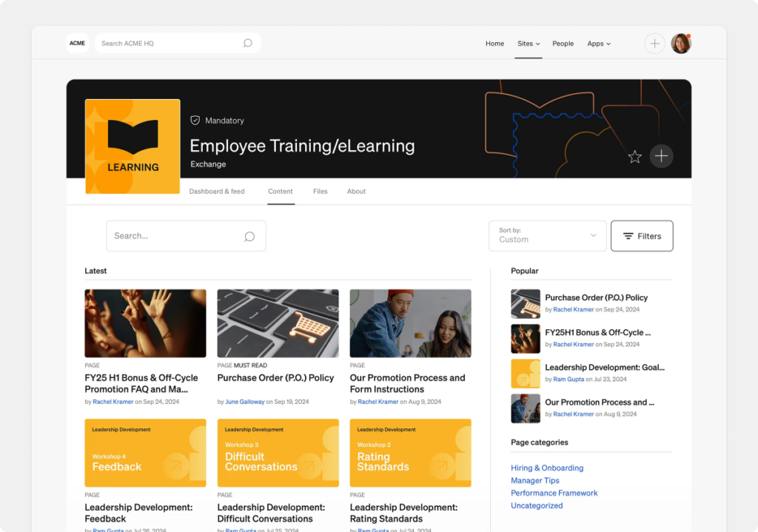Click the dark plus button on banner
This screenshot has width=758, height=532.
661,156
